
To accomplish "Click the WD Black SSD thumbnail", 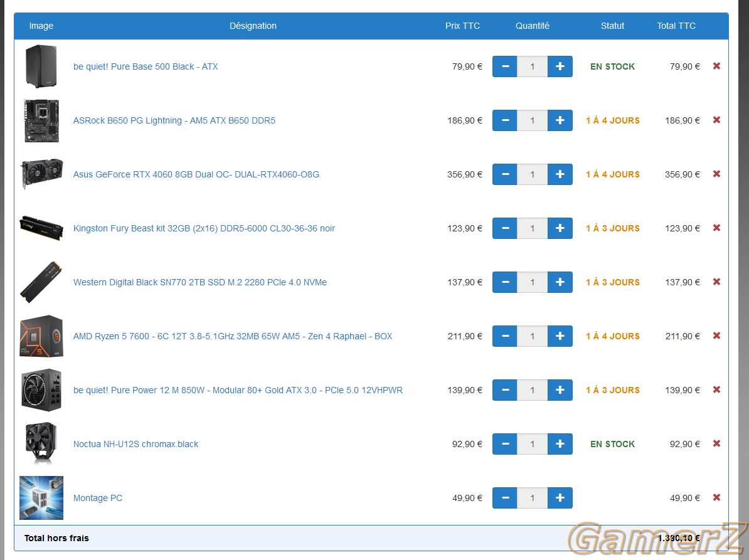I will (41, 282).
